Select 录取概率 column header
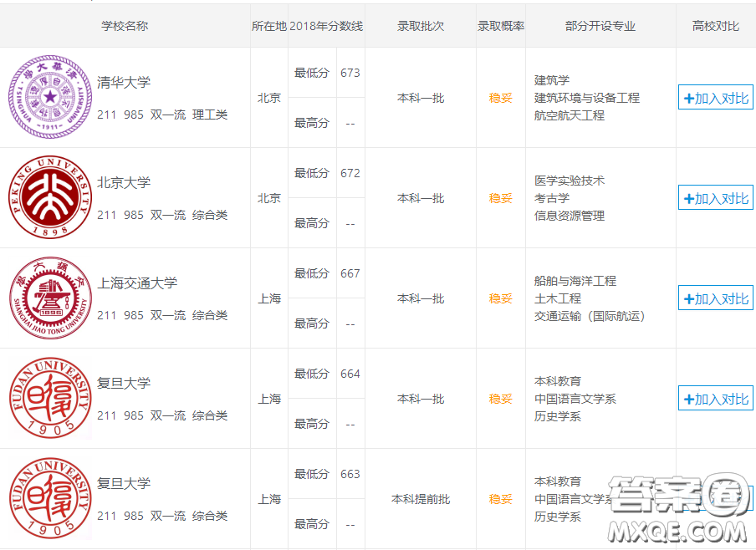Viewport: 756px width, 550px height. click(x=501, y=26)
